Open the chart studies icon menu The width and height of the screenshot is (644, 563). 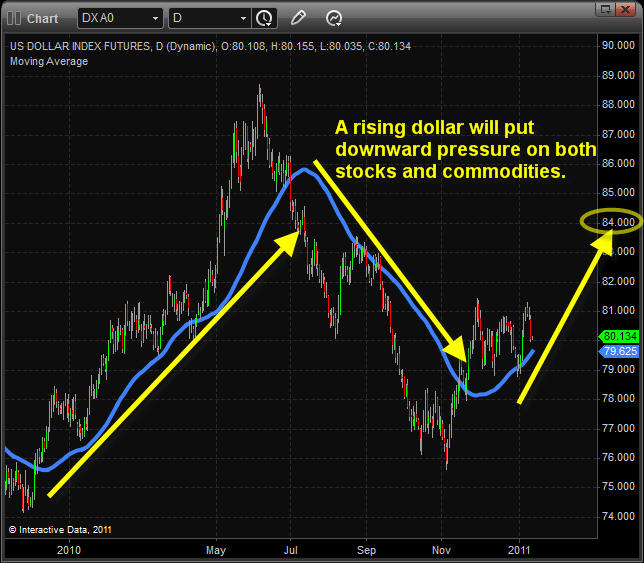coord(334,18)
